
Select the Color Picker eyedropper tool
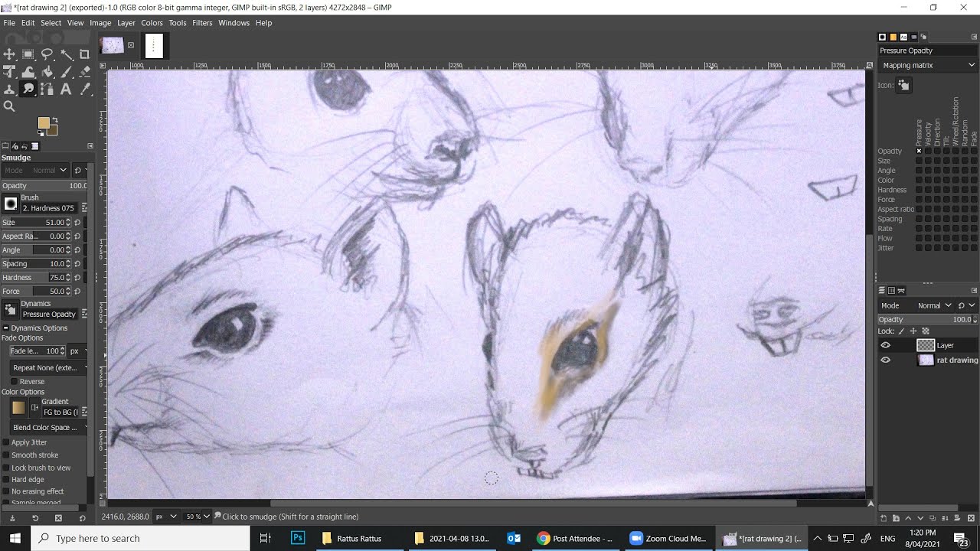(85, 89)
